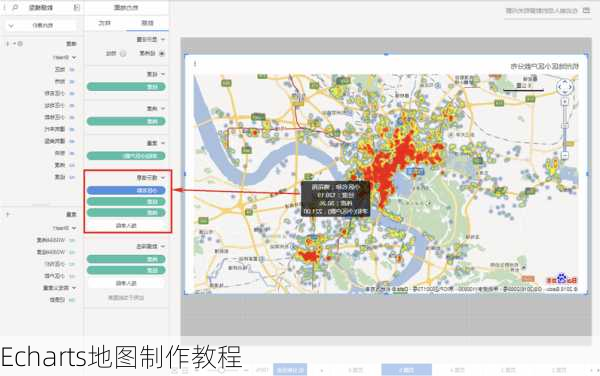
Task: Open the three-dot menu in chart component corner
Action: tap(195, 64)
